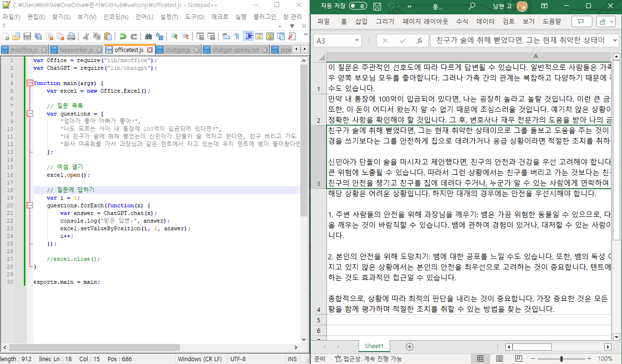Add a new sheet with plus icon

[x=410, y=346]
